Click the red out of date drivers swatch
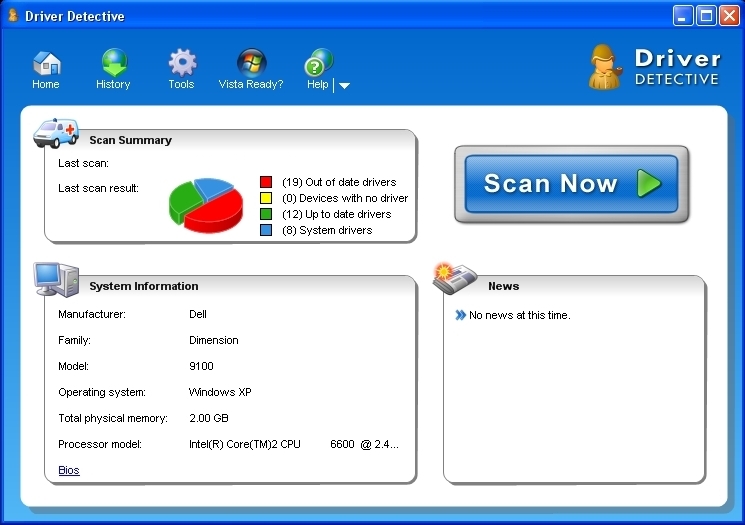The image size is (745, 525). pos(266,182)
